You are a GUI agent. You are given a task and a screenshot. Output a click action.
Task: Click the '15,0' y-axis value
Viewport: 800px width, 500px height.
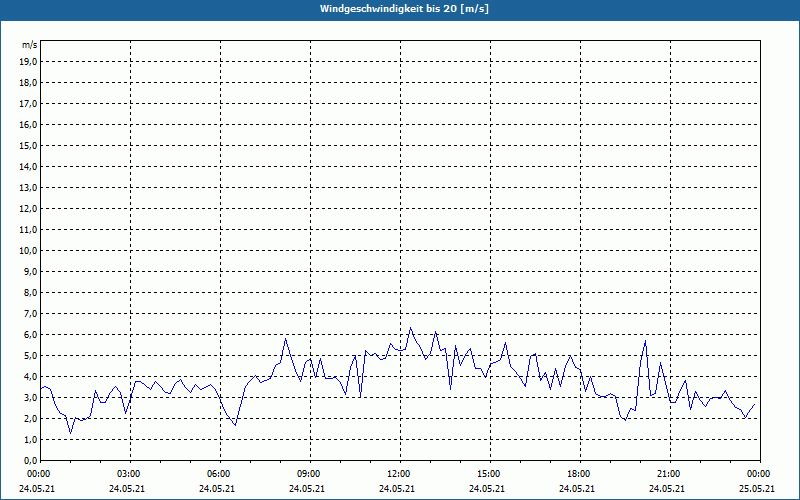point(29,145)
